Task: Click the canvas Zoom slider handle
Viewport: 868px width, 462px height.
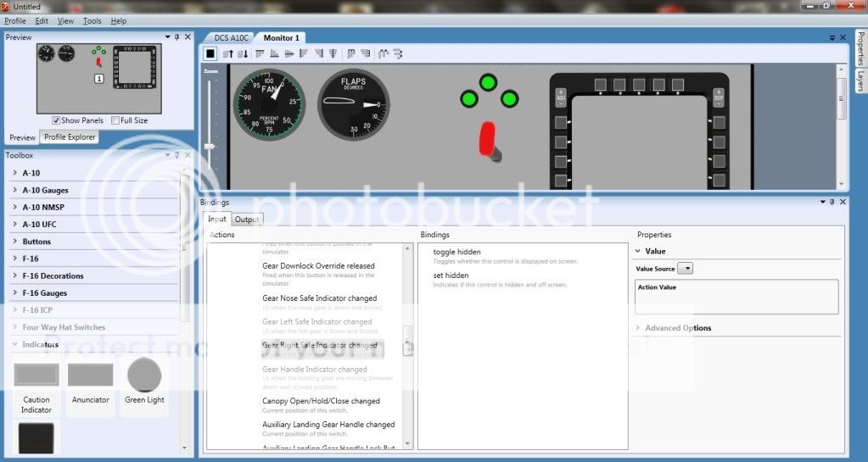Action: 210,147
